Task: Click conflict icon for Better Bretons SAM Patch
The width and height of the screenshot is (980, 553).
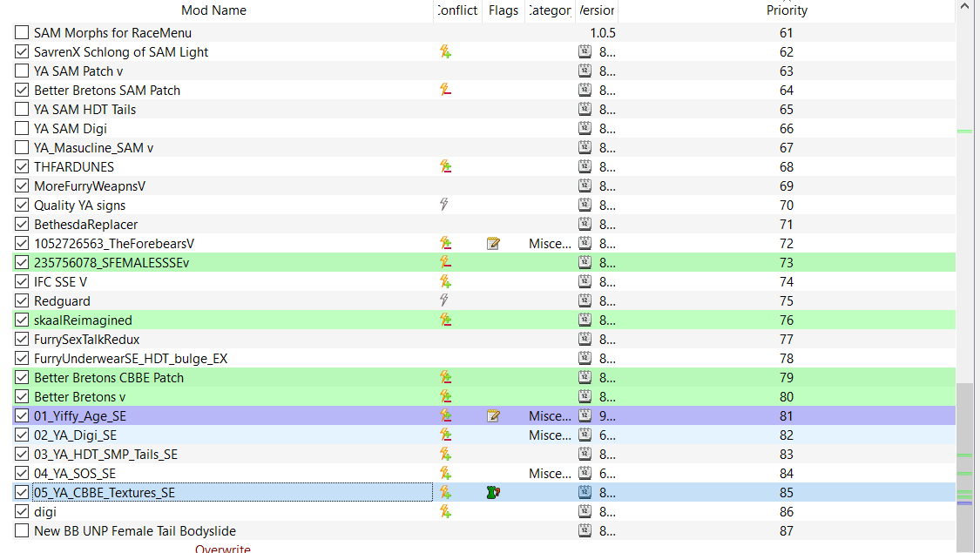Action: [445, 90]
